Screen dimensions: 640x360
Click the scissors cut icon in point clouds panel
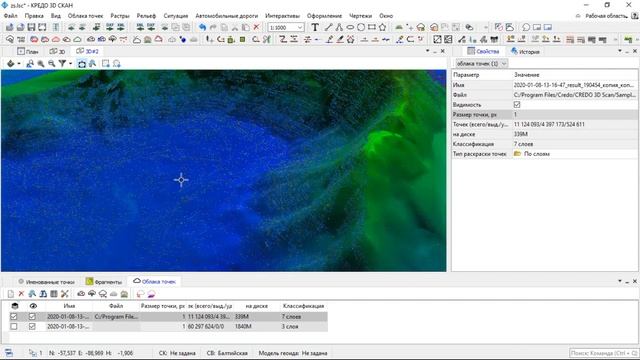(x=64, y=294)
